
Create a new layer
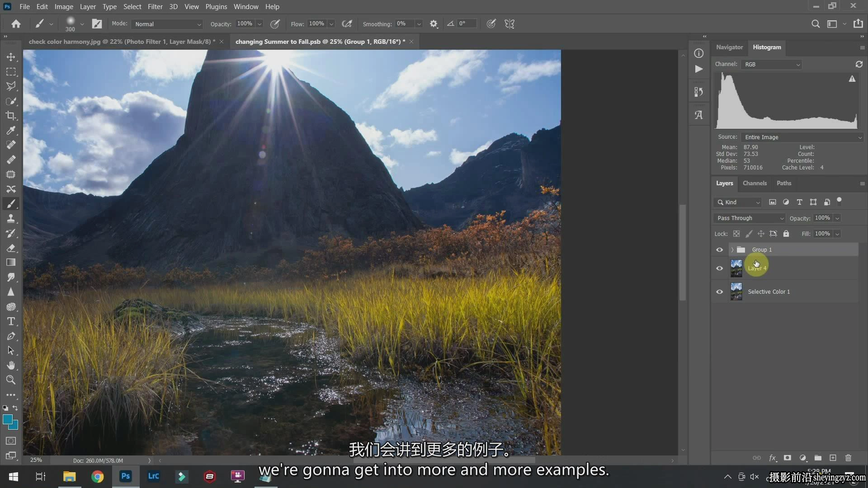pyautogui.click(x=833, y=458)
